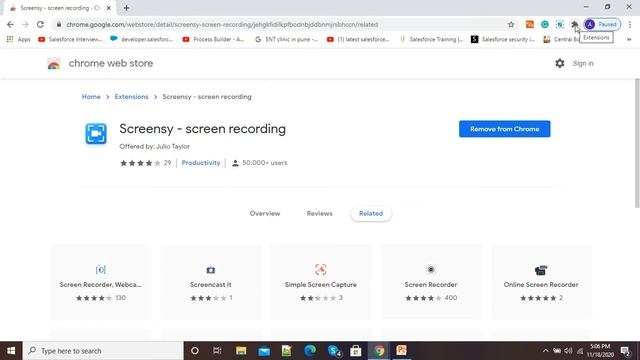Click the Screensy extension icon
Viewport: 640px width, 360px height.
coord(96,133)
